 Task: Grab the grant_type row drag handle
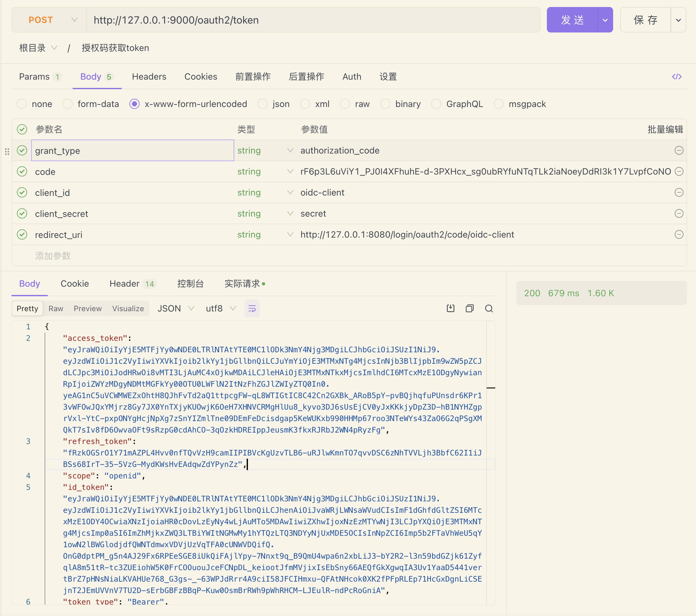click(7, 151)
